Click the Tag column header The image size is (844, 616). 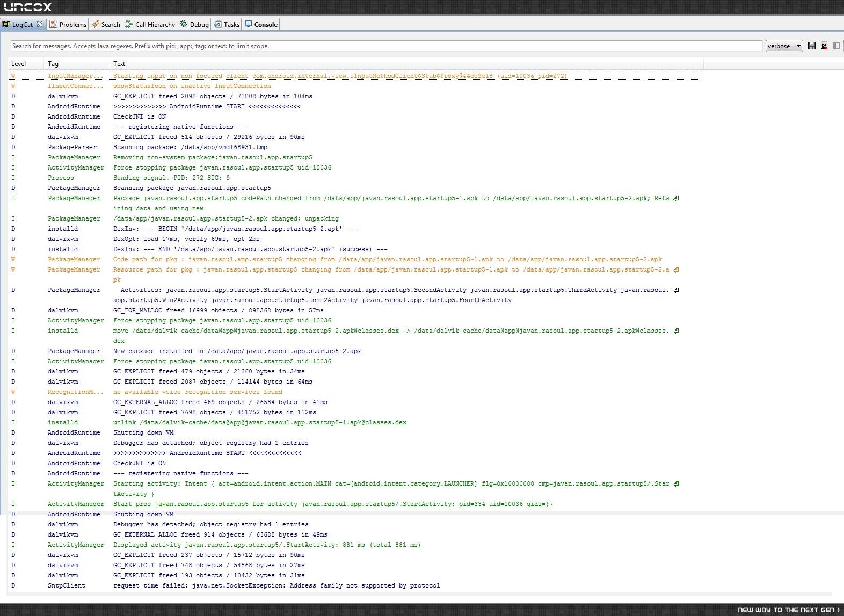(77, 64)
